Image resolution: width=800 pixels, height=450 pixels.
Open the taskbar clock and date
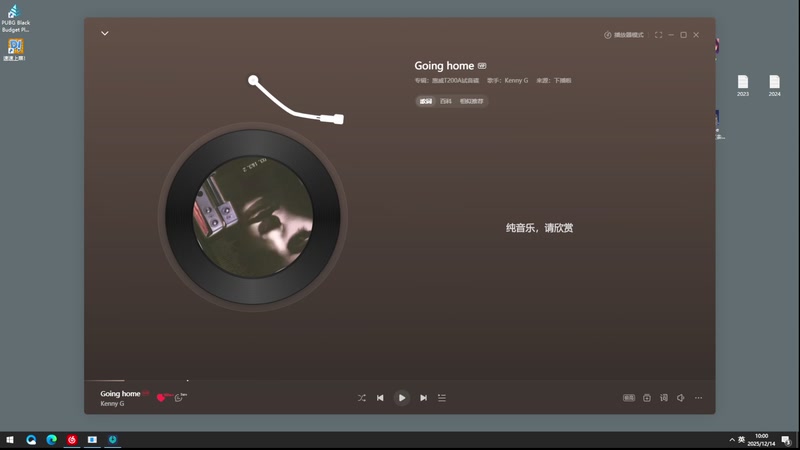tap(761, 440)
